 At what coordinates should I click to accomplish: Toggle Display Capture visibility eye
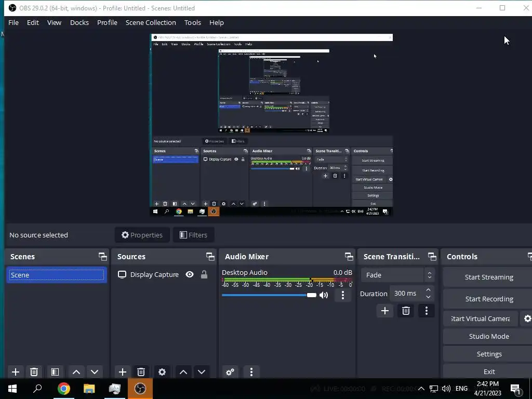(190, 274)
